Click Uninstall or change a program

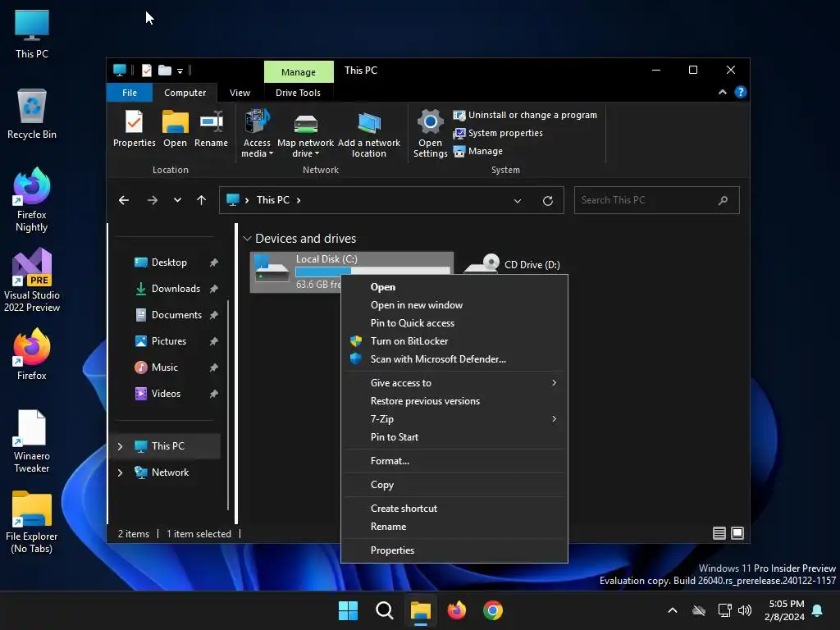[x=525, y=115]
